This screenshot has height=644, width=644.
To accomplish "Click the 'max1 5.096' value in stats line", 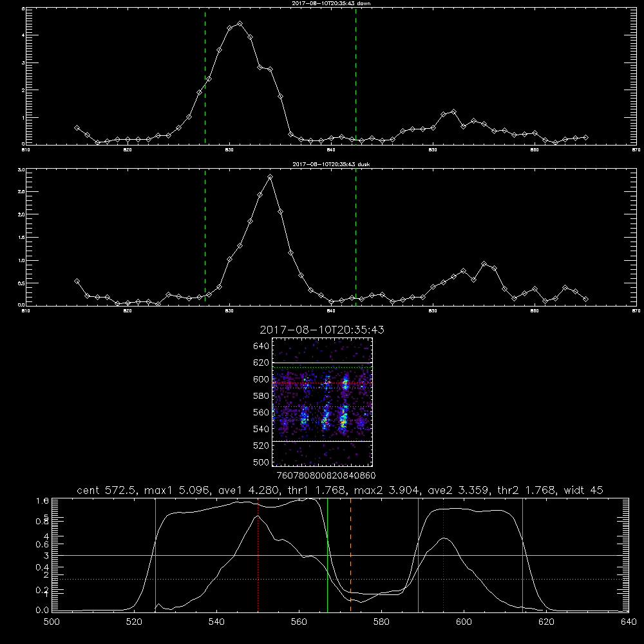I will pos(177,490).
